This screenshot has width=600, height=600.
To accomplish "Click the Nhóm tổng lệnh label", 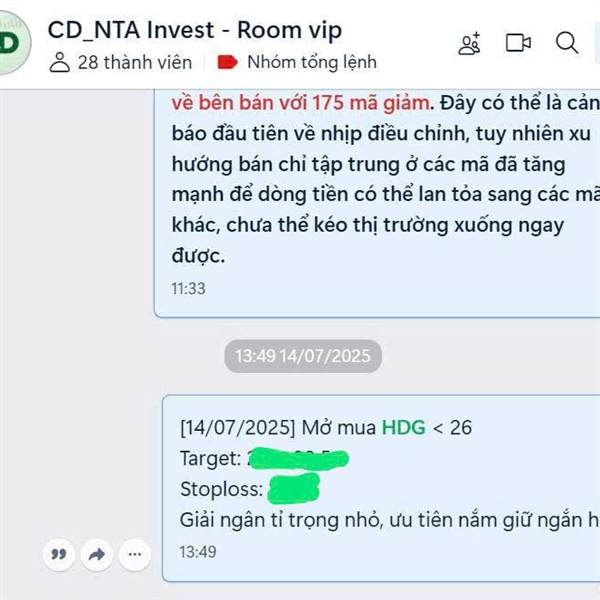I will point(312,62).
